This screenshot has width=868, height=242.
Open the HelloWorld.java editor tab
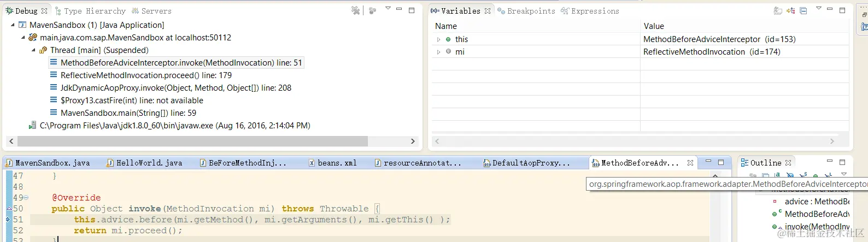[x=145, y=163]
